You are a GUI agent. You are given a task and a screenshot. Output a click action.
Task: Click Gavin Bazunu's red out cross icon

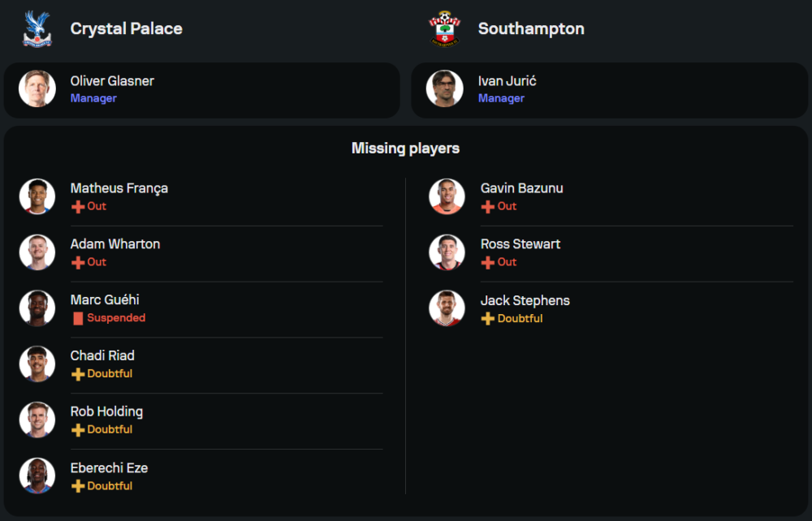[488, 207]
